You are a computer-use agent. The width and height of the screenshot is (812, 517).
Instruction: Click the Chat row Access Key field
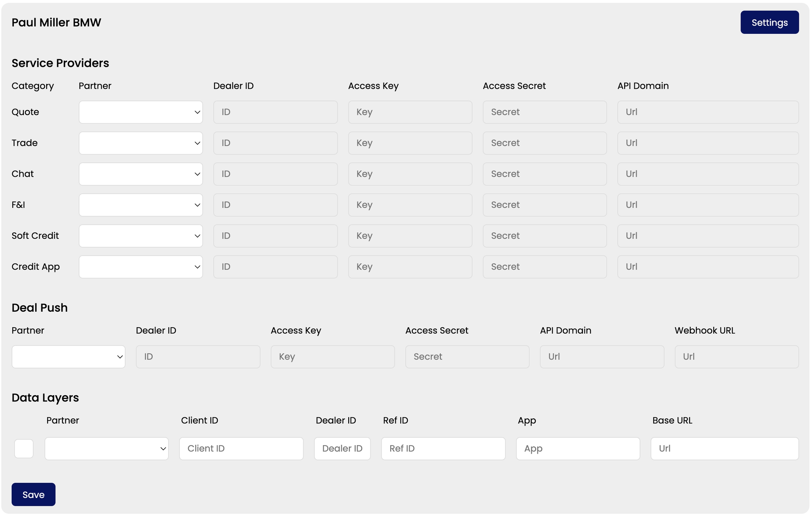click(x=410, y=174)
